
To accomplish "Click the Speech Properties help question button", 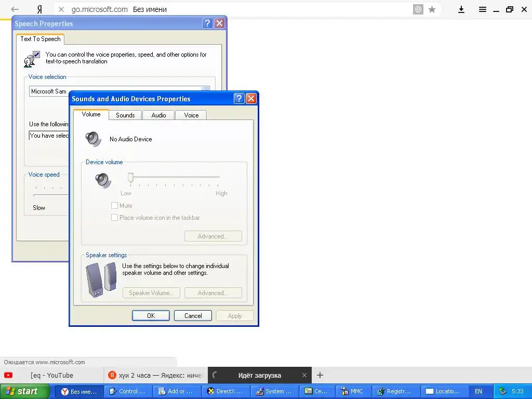I will pyautogui.click(x=207, y=23).
